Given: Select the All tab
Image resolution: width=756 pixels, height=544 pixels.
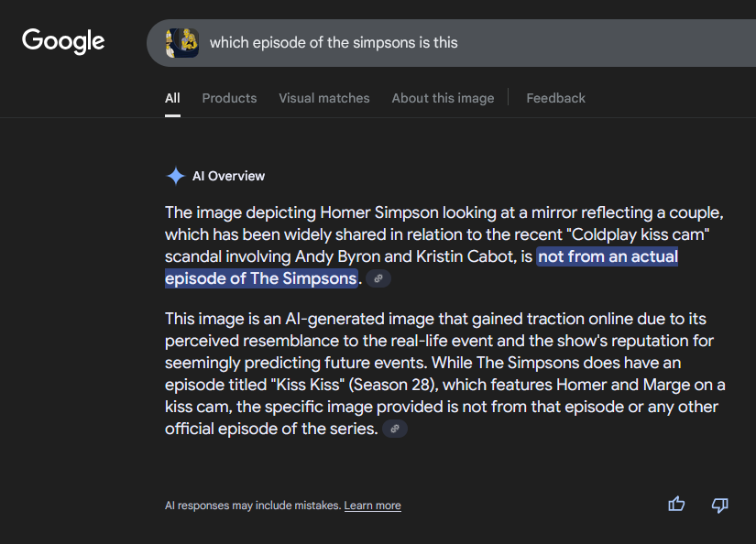Looking at the screenshot, I should tap(172, 98).
